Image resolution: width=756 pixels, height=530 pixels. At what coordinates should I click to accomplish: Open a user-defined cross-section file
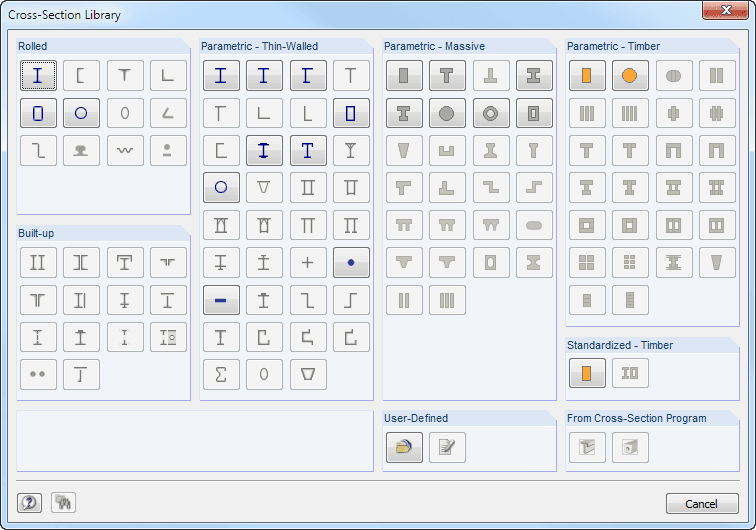tap(404, 447)
